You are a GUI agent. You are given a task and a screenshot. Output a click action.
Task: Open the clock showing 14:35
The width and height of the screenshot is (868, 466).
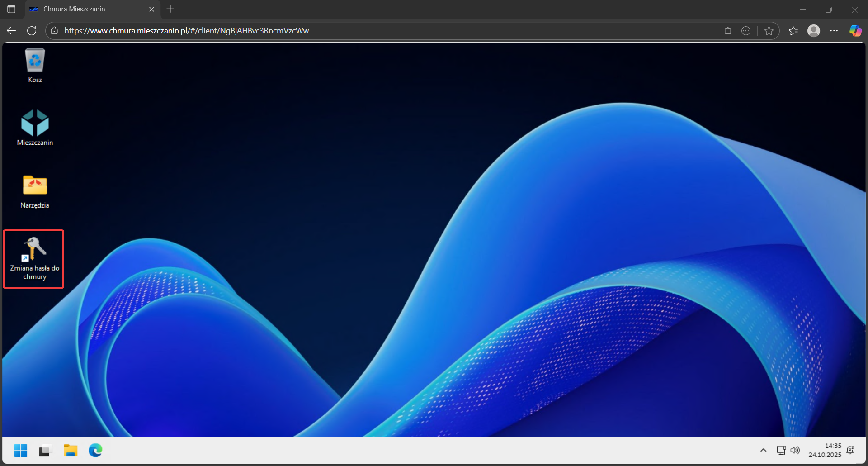[825, 450]
